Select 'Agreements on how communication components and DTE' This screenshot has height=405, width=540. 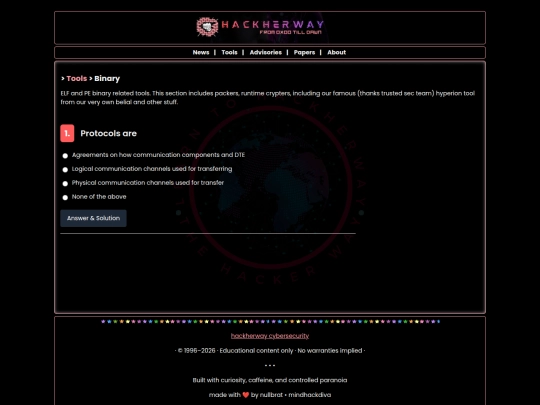[65, 156]
